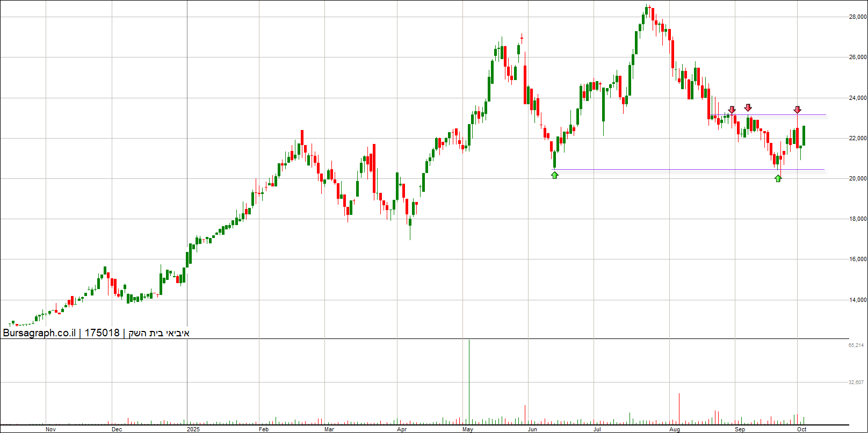Select the Oct date label
This screenshot has width=868, height=433.
[802, 429]
